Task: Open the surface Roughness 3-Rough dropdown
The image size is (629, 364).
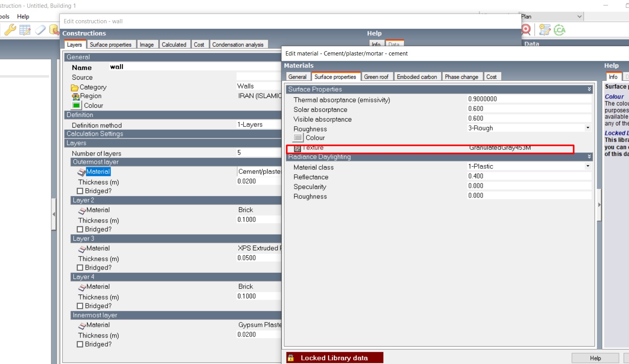Action: [588, 128]
